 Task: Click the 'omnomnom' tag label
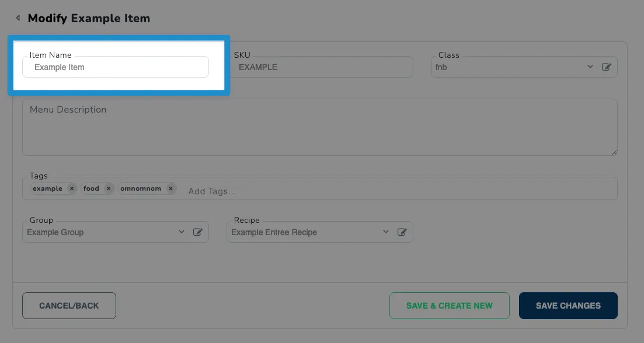click(x=141, y=188)
